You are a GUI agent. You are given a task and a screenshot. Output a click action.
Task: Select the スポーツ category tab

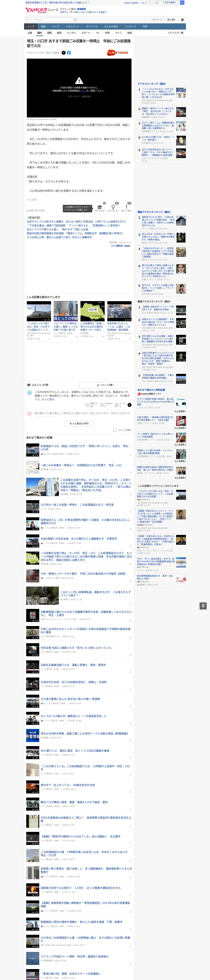pyautogui.click(x=86, y=33)
